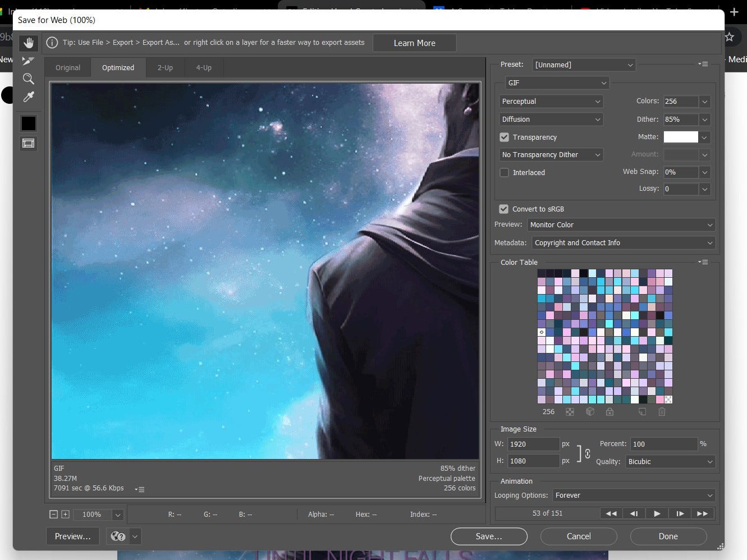Select the transparent checkered swatch in Color Table
Image resolution: width=747 pixels, height=560 pixels.
click(668, 400)
